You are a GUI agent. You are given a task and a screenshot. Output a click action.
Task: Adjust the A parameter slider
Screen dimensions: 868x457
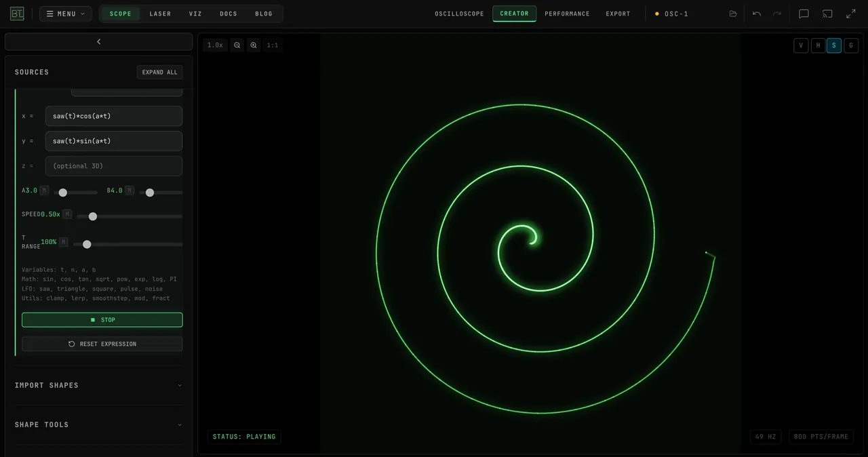pyautogui.click(x=76, y=193)
